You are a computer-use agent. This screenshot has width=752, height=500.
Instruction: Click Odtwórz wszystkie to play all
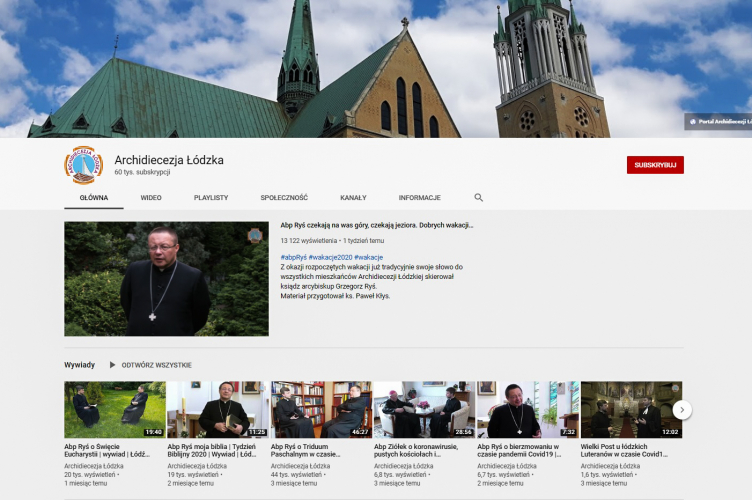(x=156, y=365)
